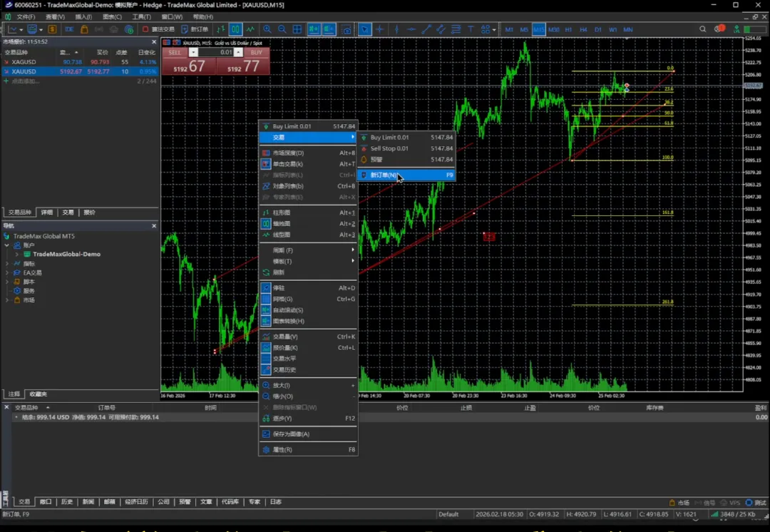Select the candlestick chart toolbar icon
Image resolution: width=770 pixels, height=532 pixels.
235,29
